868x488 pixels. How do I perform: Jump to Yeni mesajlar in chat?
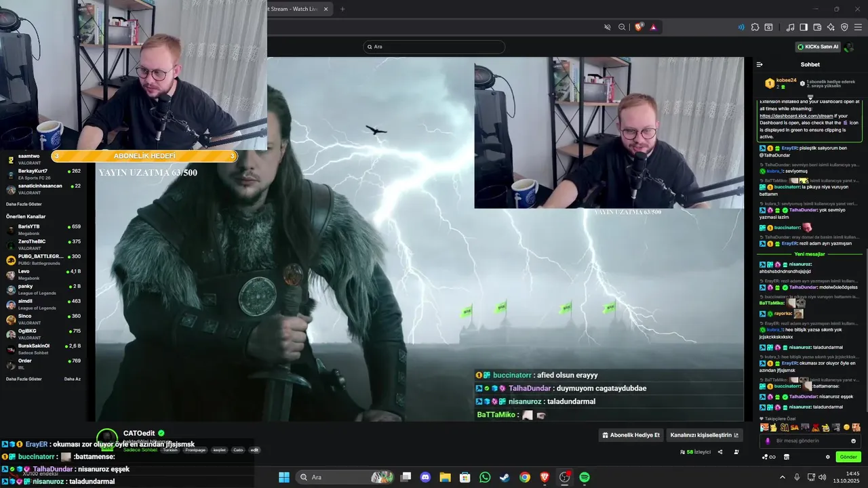click(810, 254)
